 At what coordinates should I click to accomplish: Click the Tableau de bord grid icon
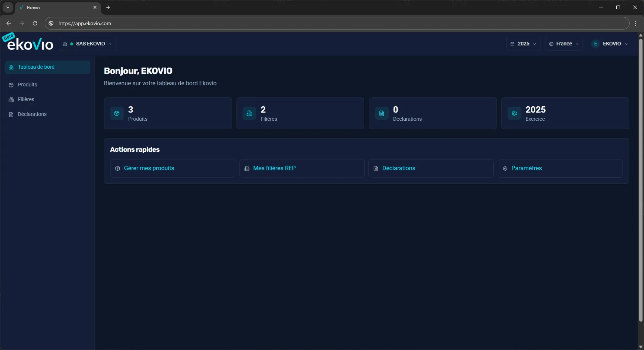pos(11,67)
